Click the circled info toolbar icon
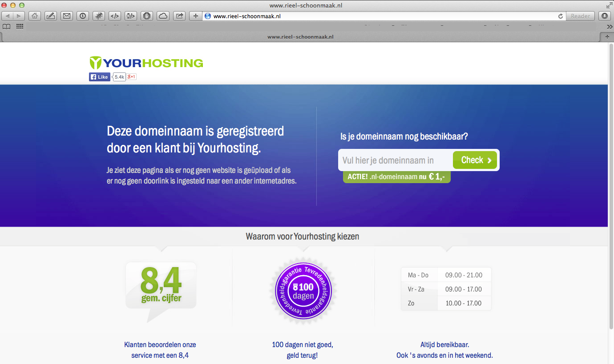614x364 pixels. (83, 16)
